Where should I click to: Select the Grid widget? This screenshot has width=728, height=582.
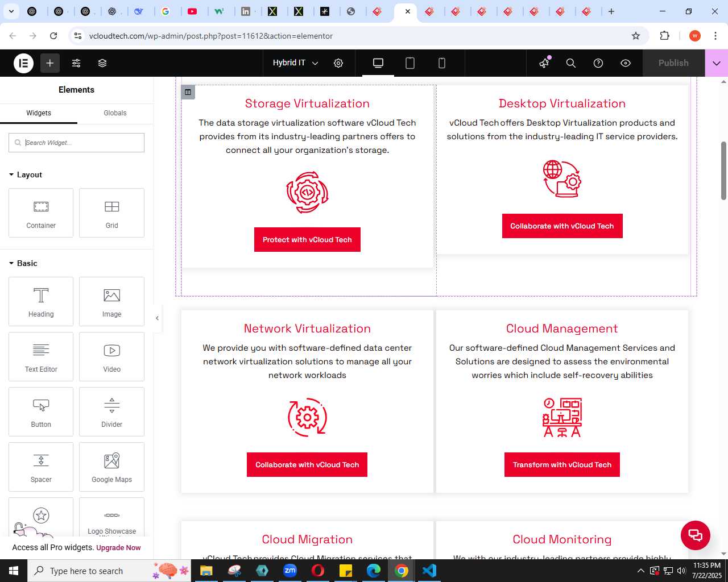point(111,213)
